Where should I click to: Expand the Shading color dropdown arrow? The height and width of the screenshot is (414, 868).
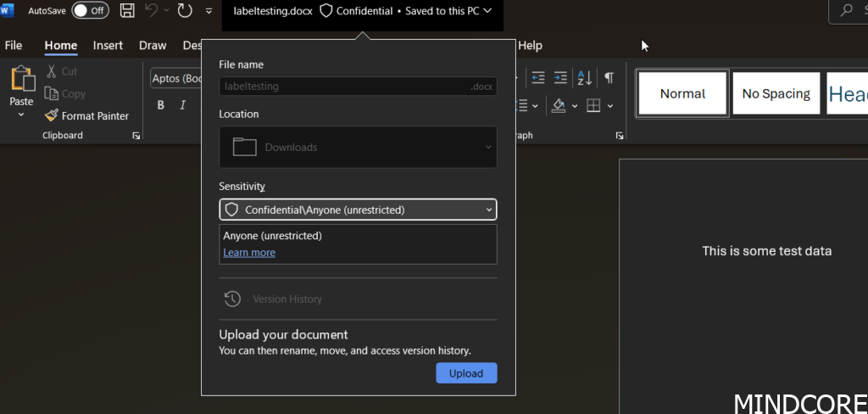[x=575, y=106]
